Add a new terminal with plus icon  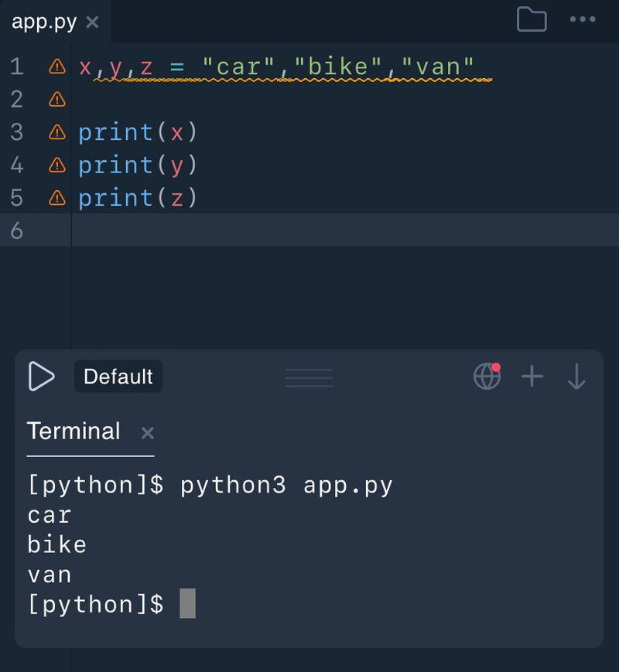coord(532,377)
